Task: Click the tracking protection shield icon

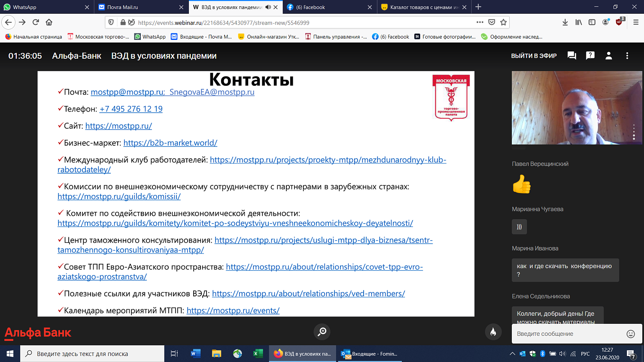Action: coord(111,22)
